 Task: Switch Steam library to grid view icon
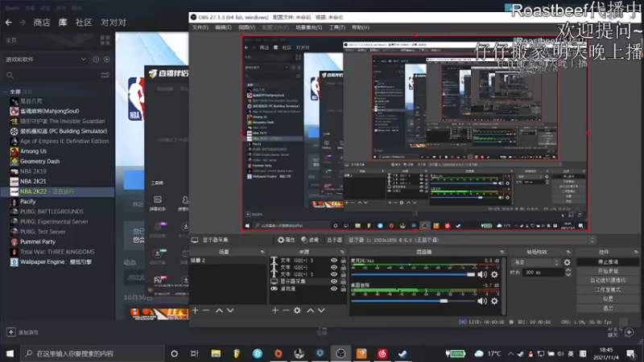[x=105, y=39]
